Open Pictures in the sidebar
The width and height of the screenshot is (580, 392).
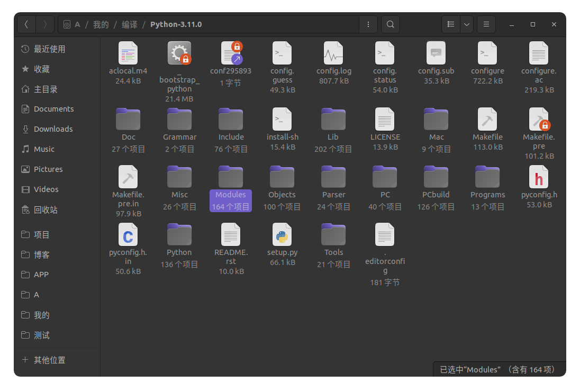pos(57,169)
